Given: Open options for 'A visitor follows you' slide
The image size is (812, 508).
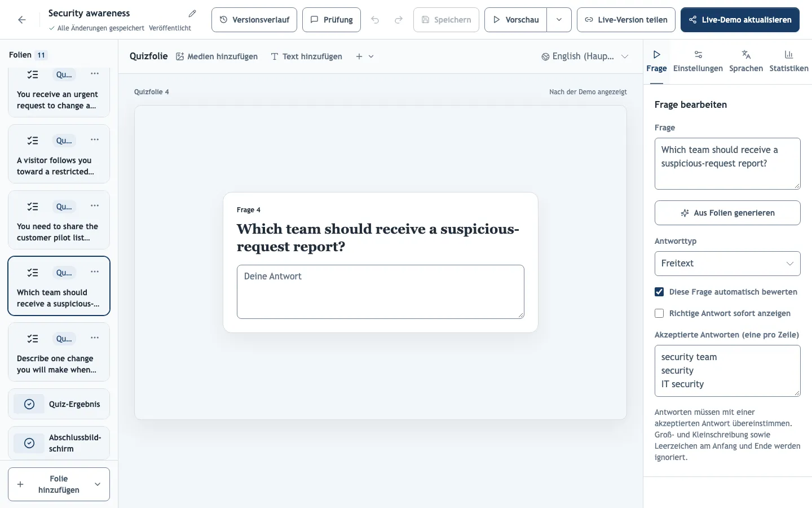Looking at the screenshot, I should point(95,140).
